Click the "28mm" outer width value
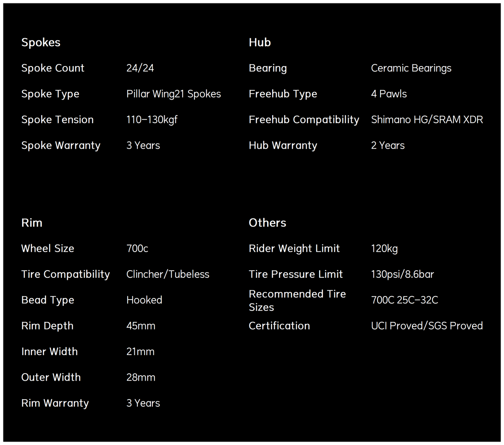The image size is (504, 445). tap(141, 377)
